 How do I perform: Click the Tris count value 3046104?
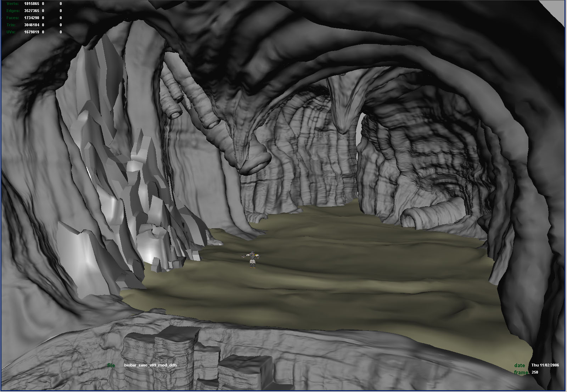(32, 25)
